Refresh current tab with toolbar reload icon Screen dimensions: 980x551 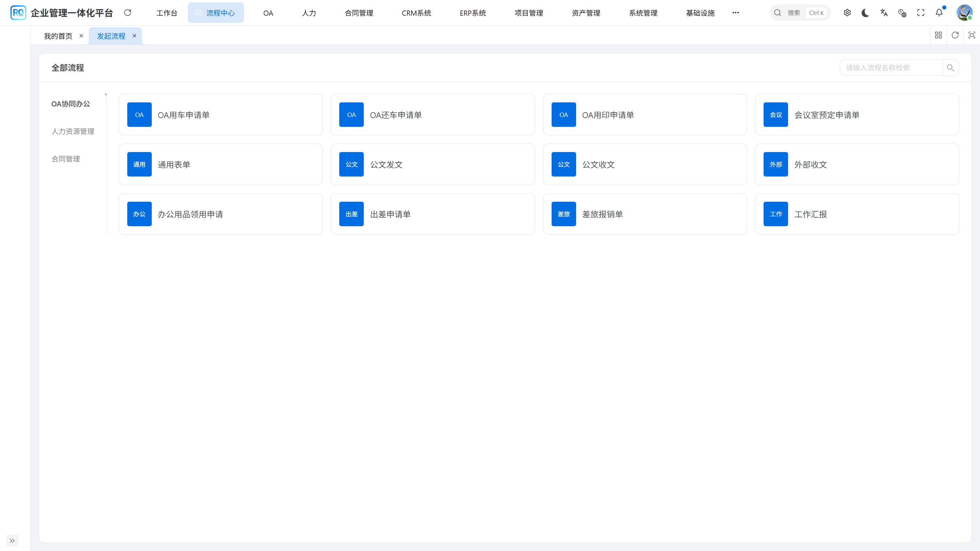coord(955,35)
